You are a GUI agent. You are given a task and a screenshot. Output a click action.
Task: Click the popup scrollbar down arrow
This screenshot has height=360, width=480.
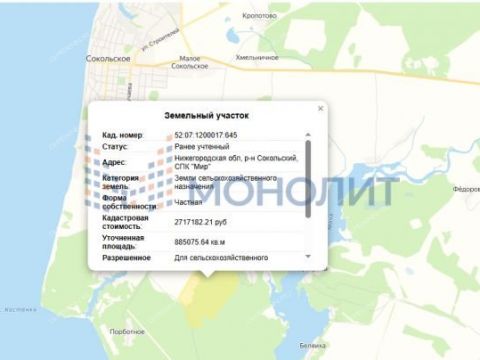tap(308, 256)
